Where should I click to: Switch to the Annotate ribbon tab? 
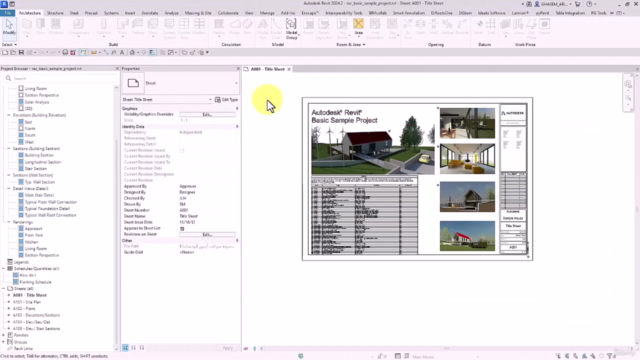tap(149, 13)
